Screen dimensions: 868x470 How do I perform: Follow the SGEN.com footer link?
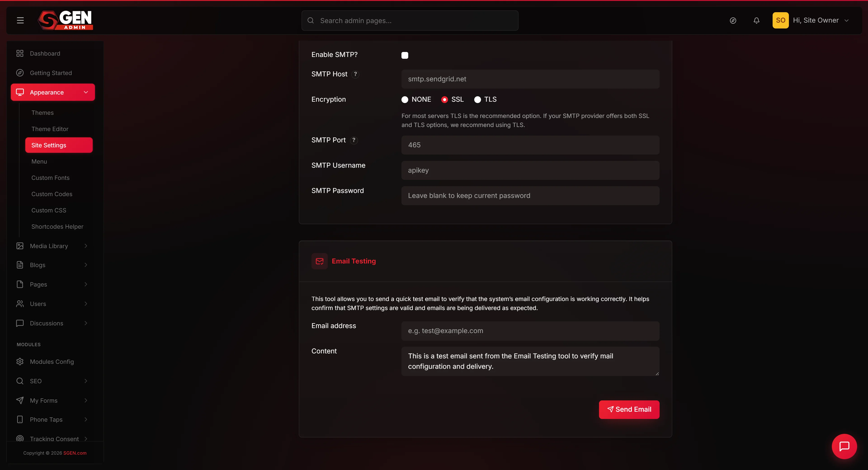click(x=75, y=453)
